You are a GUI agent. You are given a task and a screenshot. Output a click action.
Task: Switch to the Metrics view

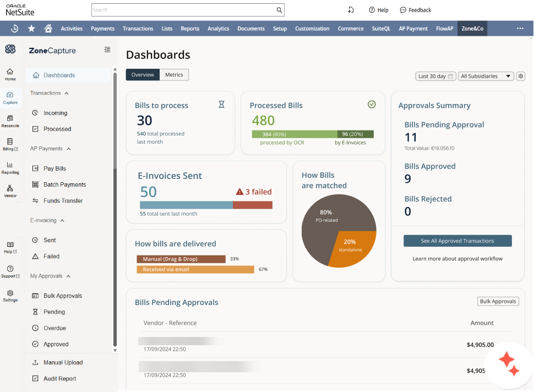tap(174, 74)
